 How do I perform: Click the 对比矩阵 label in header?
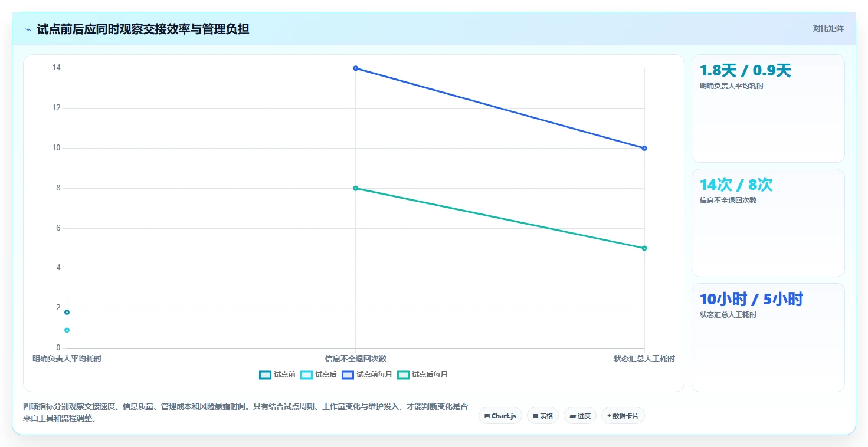click(828, 29)
